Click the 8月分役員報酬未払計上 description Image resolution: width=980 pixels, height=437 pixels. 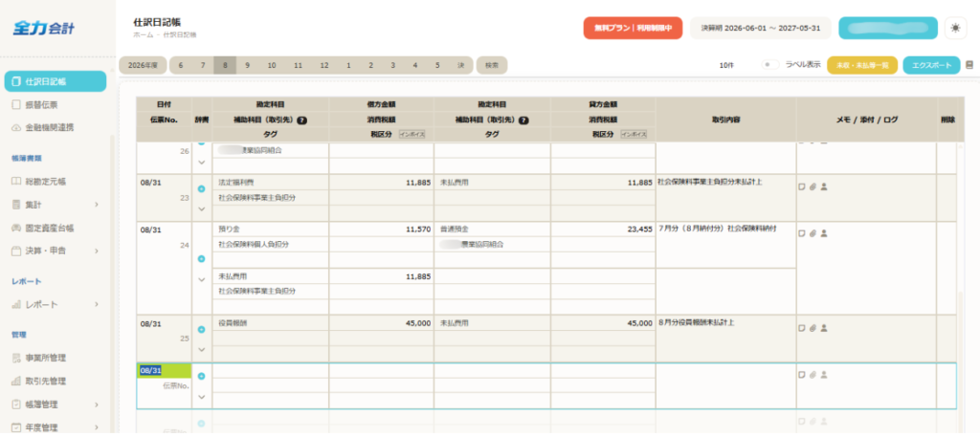(x=697, y=323)
